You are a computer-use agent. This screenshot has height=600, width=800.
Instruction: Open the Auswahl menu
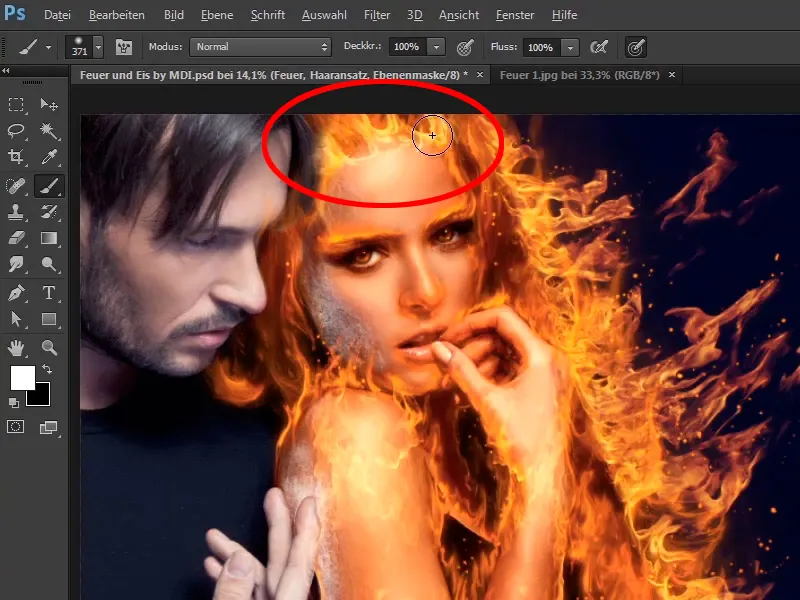click(324, 15)
